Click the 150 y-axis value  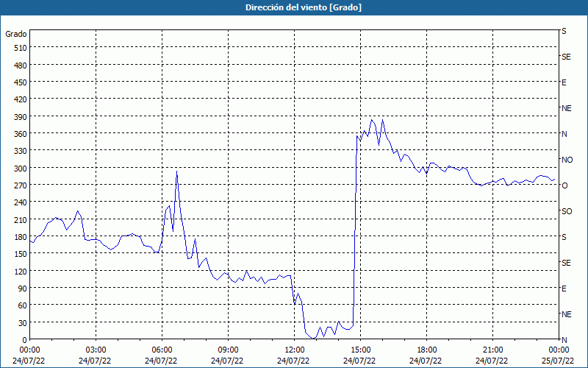[21, 254]
